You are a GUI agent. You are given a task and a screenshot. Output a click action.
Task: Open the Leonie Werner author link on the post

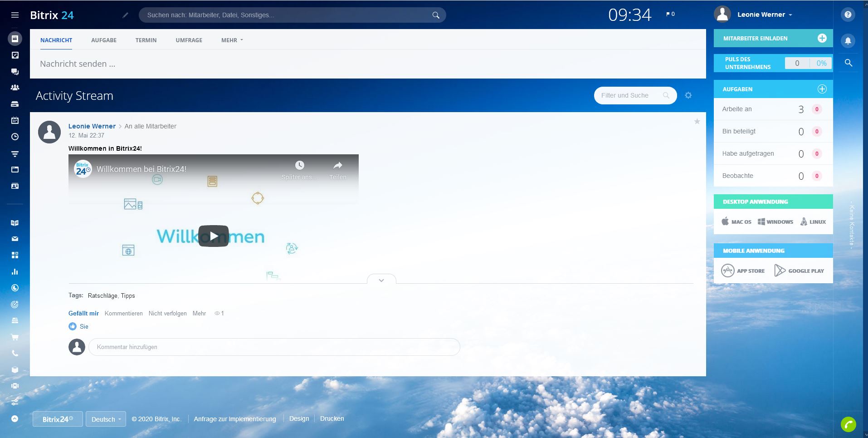tap(92, 126)
